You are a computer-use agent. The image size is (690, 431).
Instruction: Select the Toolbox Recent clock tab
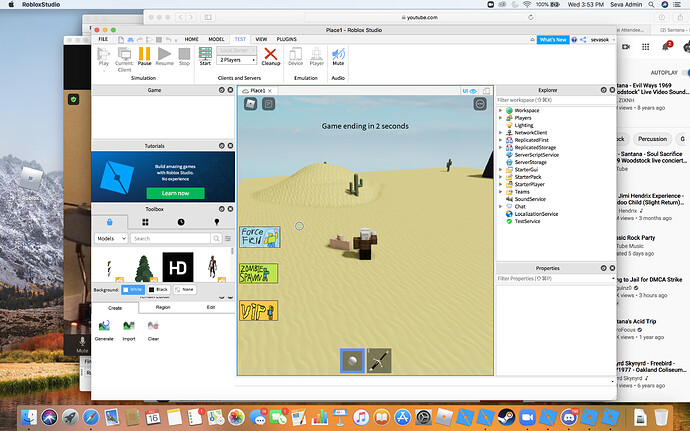pos(181,222)
